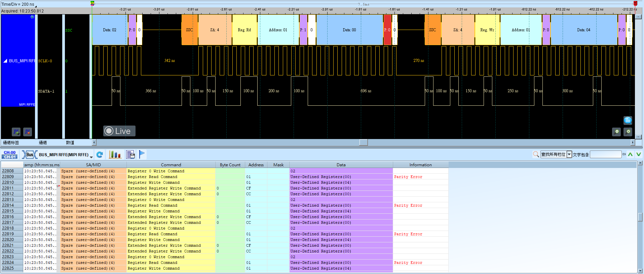Image resolution: width=644 pixels, height=274 pixels.
Task: Click the Information column header
Action: (x=420, y=165)
